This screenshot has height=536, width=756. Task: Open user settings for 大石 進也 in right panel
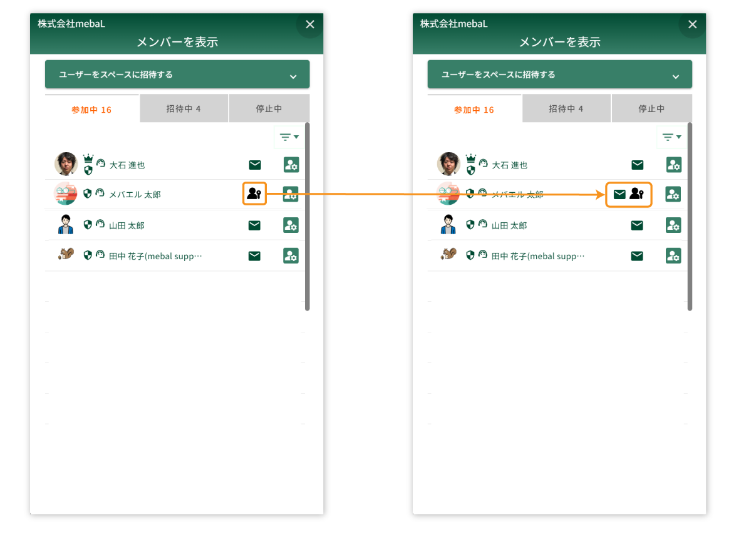(x=673, y=165)
